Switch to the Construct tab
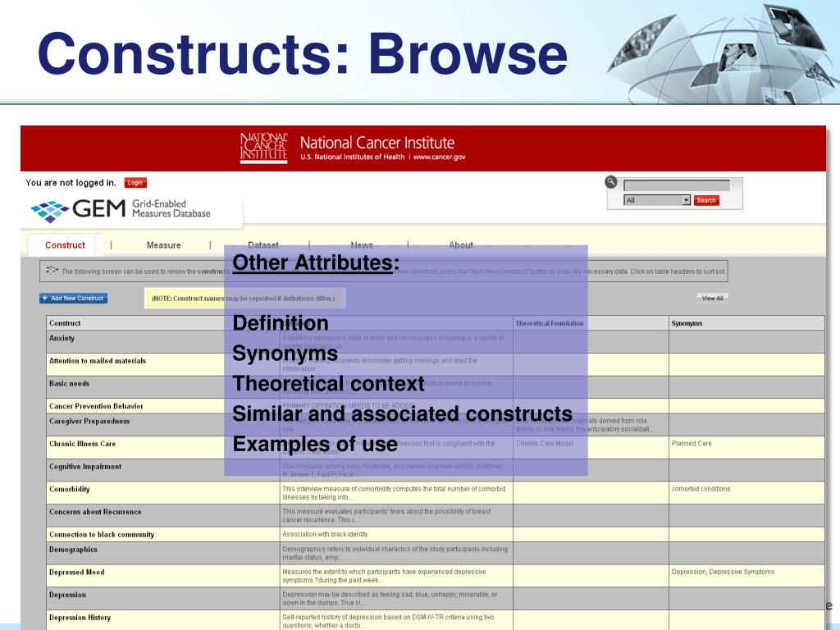The width and height of the screenshot is (840, 630). pyautogui.click(x=65, y=244)
